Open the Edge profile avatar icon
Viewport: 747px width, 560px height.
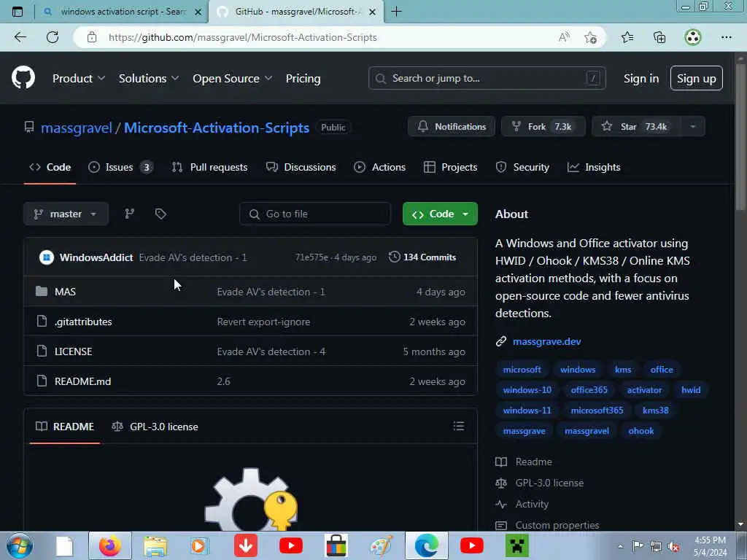[x=693, y=37]
